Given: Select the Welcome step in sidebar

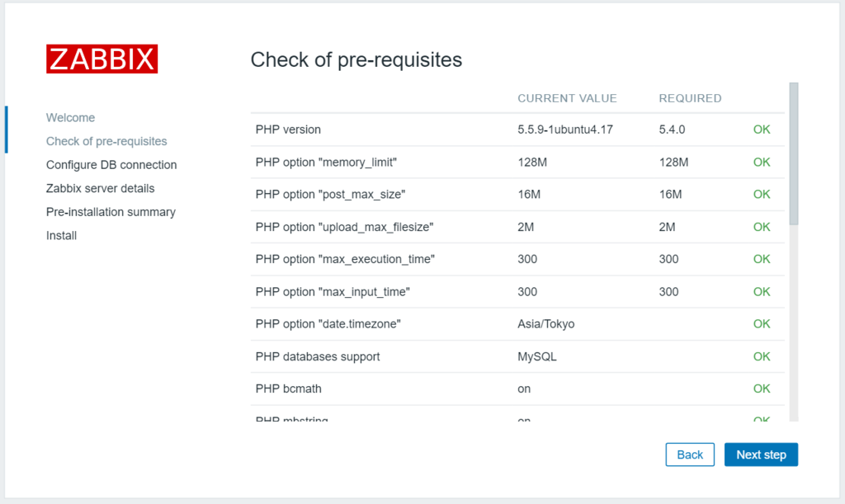Looking at the screenshot, I should coord(70,118).
